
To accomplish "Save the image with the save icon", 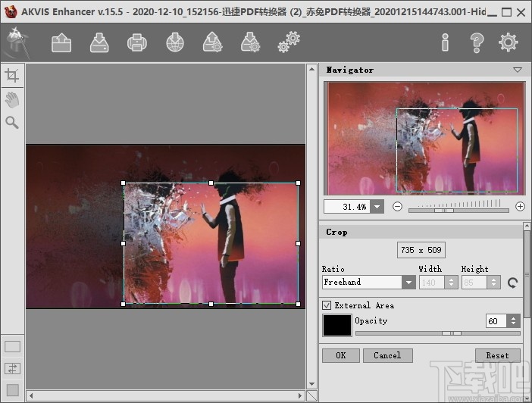I will 99,42.
